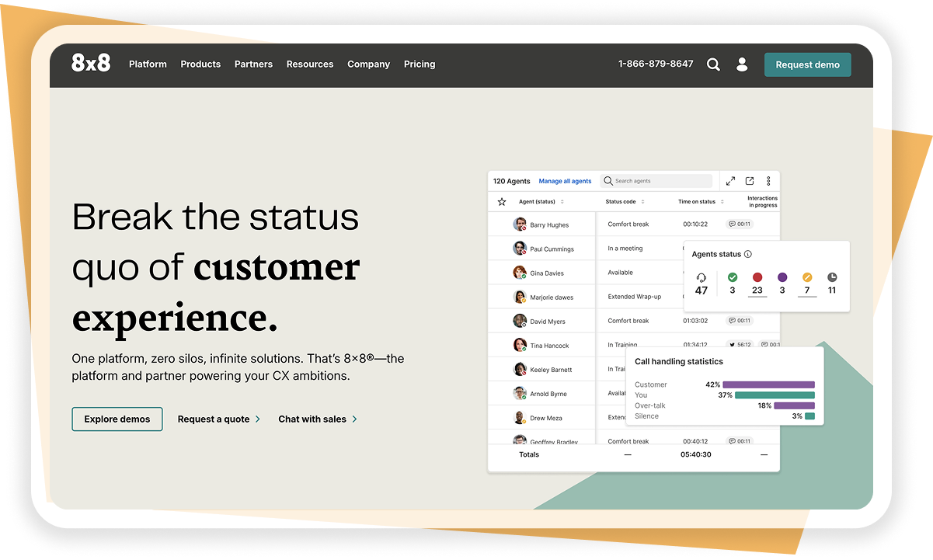This screenshot has height=560, width=933.
Task: Click the Manage all agents link
Action: pos(565,181)
